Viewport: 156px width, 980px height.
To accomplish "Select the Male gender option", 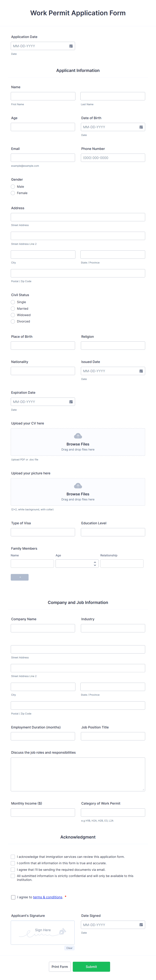I will coord(13,187).
